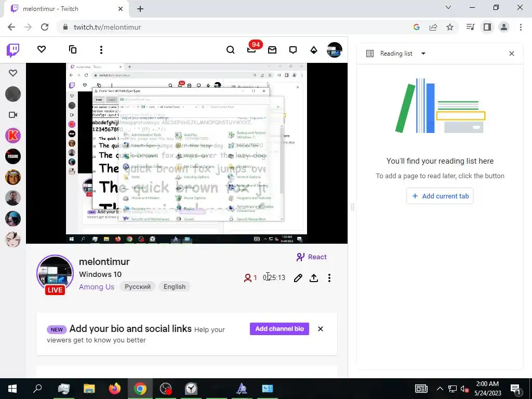Image resolution: width=532 pixels, height=399 pixels.
Task: Click Add current tab button
Action: 440,196
